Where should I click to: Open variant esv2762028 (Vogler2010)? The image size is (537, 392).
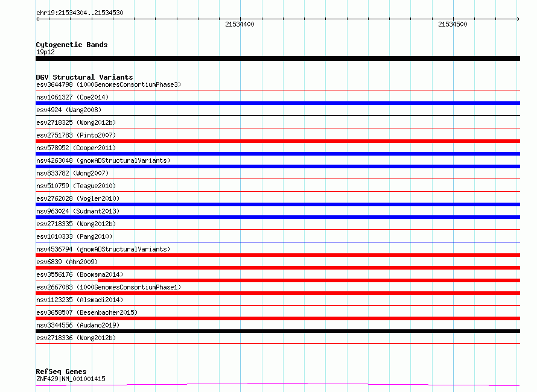[78, 198]
